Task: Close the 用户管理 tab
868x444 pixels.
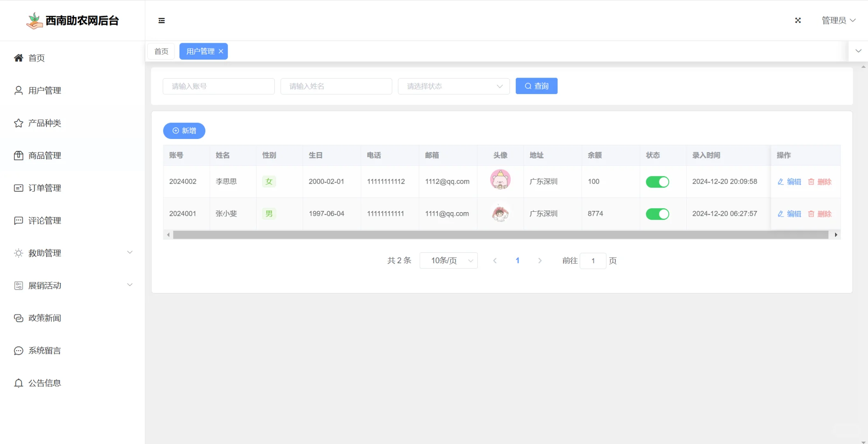Action: pos(221,51)
